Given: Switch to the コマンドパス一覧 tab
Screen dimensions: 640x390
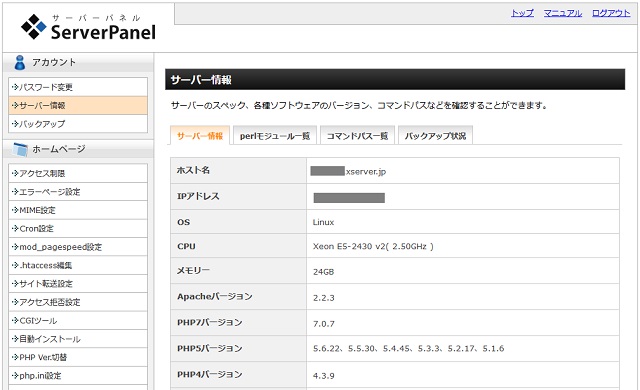Looking at the screenshot, I should tap(357, 135).
